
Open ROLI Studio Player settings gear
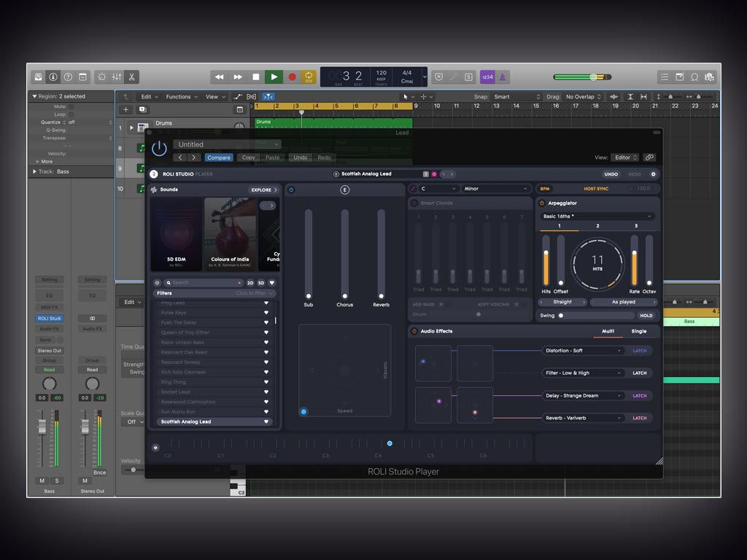coord(654,175)
